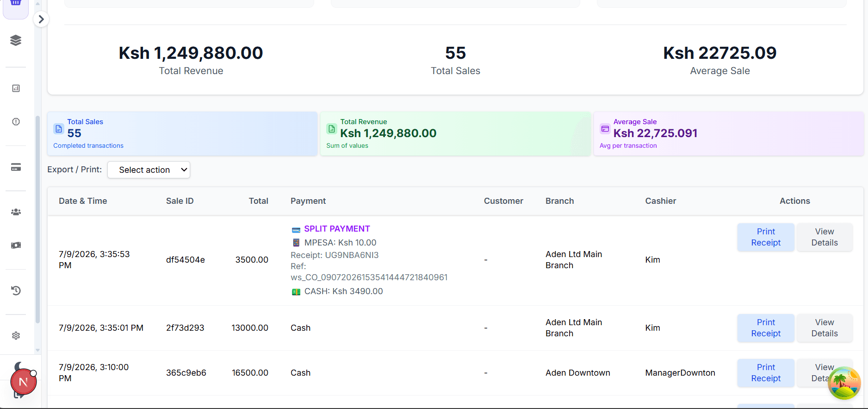Click the Payment column header
This screenshot has height=409, width=868.
pos(308,201)
